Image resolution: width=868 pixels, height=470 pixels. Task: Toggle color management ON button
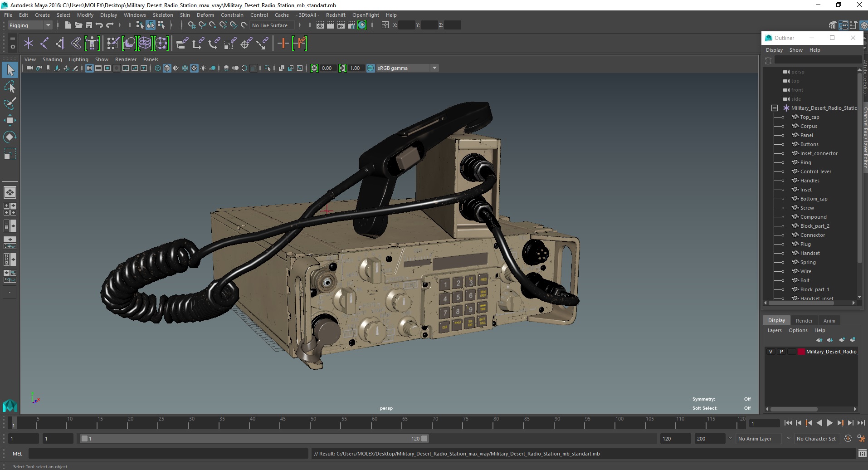[x=371, y=68]
